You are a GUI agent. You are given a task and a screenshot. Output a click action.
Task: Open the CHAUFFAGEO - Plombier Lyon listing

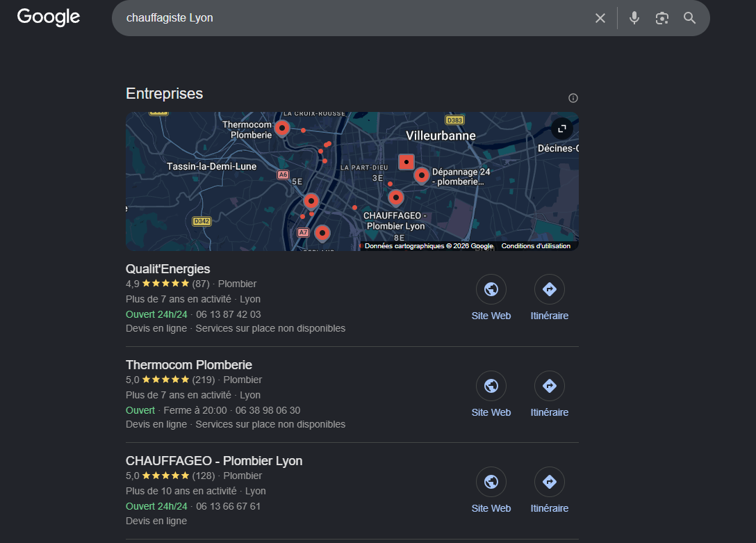214,461
